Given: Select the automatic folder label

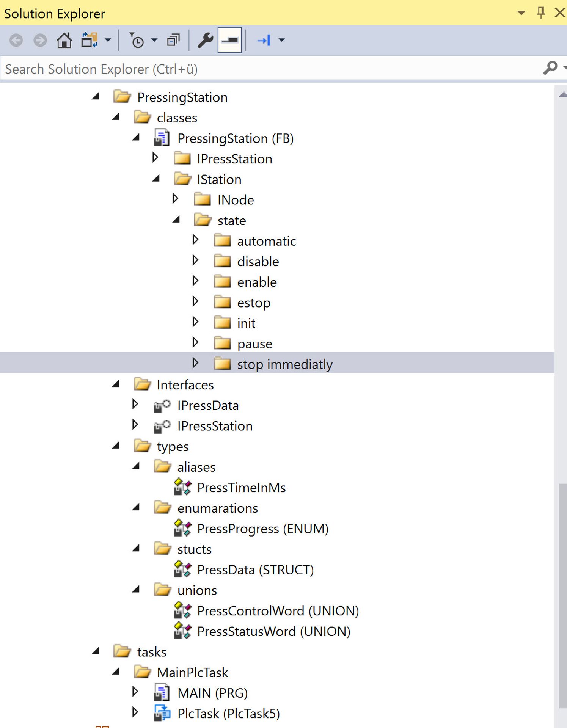Looking at the screenshot, I should (266, 241).
